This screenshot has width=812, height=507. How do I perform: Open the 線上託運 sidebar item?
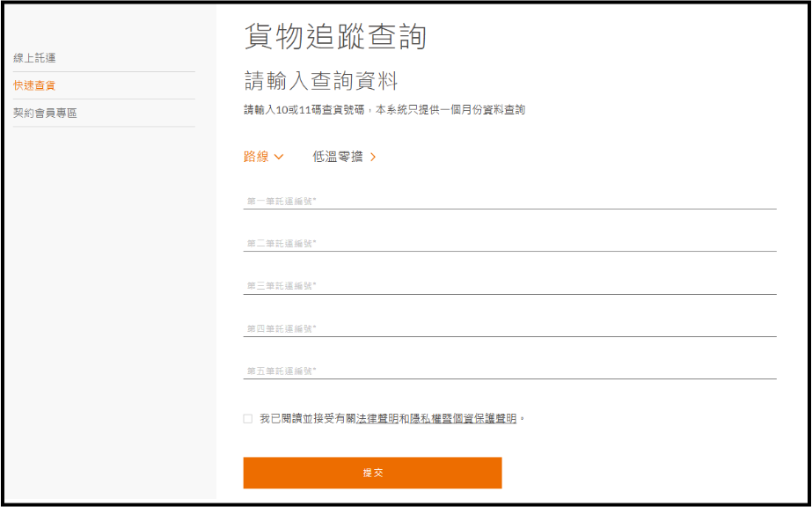(x=34, y=58)
